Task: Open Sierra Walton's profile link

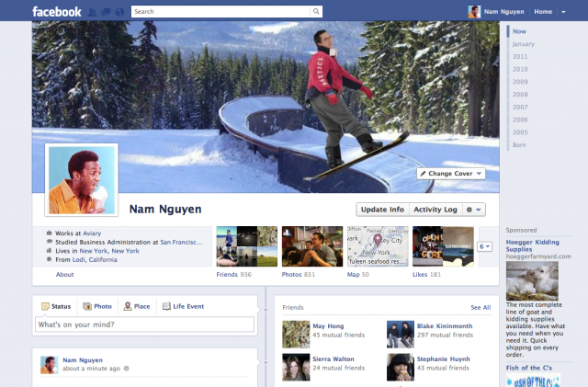Action: [333, 359]
